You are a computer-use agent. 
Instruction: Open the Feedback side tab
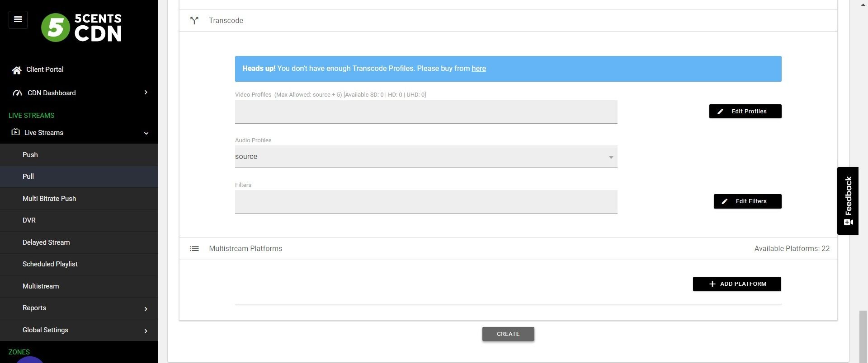click(x=848, y=201)
